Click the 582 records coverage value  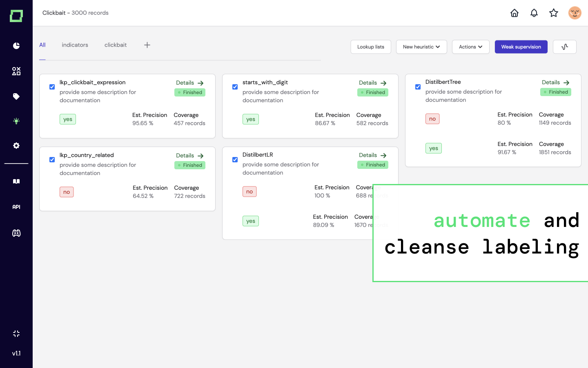[372, 123]
